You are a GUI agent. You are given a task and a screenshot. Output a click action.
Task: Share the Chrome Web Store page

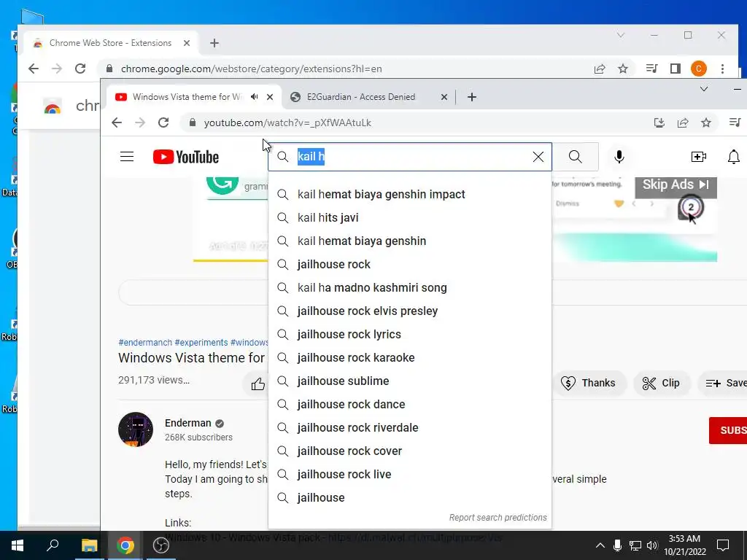click(x=600, y=69)
